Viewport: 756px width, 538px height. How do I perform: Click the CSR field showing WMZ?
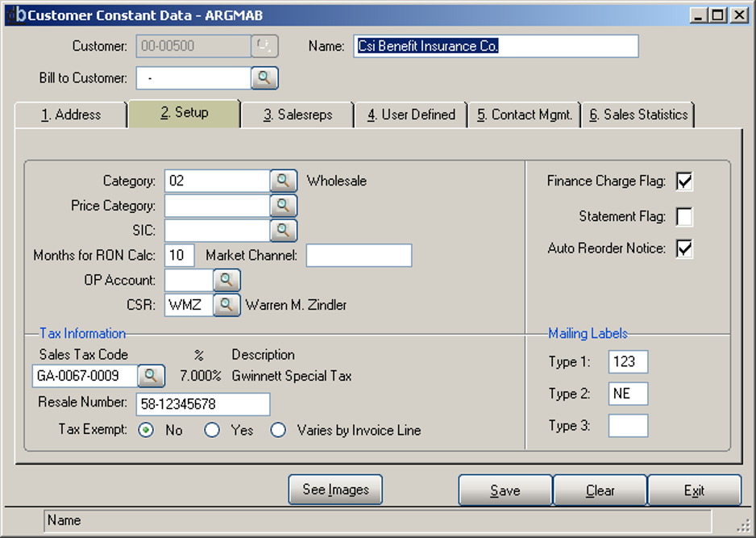coord(189,305)
